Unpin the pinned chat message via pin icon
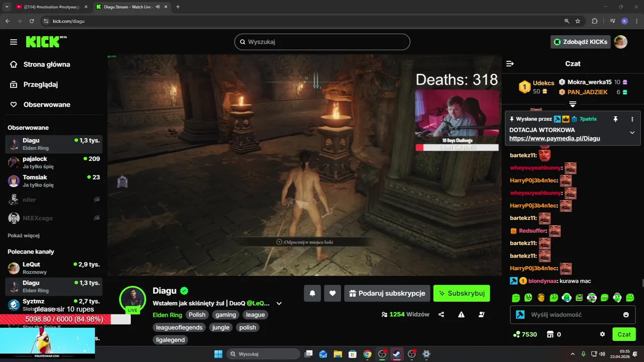This screenshot has height=362, width=644. 615,119
